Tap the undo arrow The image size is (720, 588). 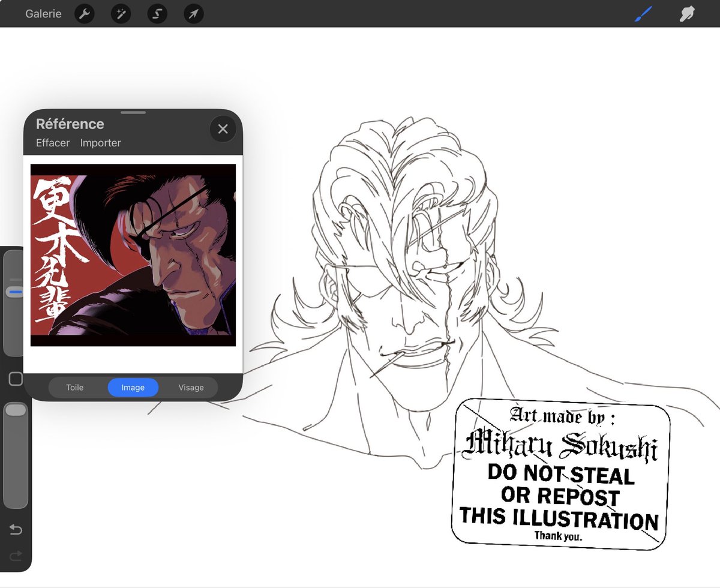[16, 529]
